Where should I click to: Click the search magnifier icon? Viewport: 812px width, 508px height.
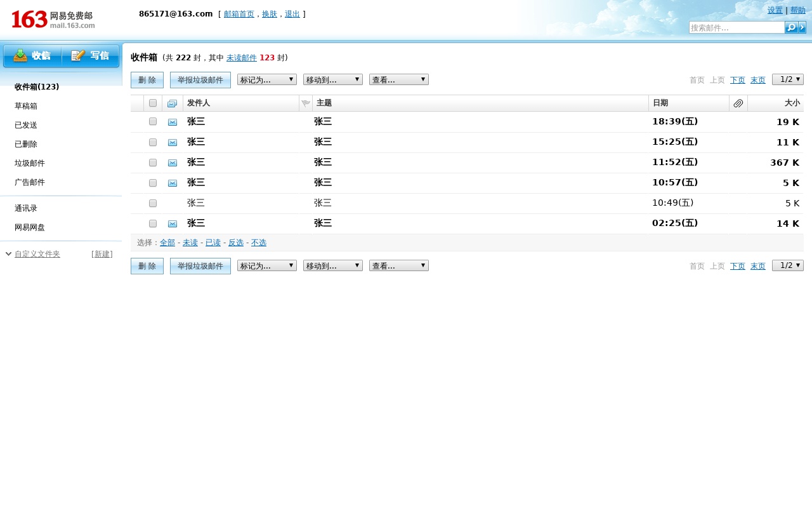pos(791,27)
